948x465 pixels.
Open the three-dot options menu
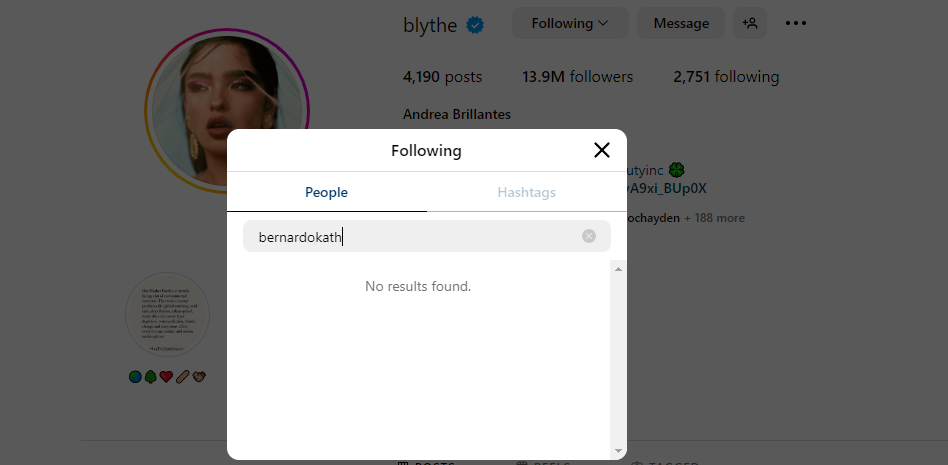click(x=795, y=23)
